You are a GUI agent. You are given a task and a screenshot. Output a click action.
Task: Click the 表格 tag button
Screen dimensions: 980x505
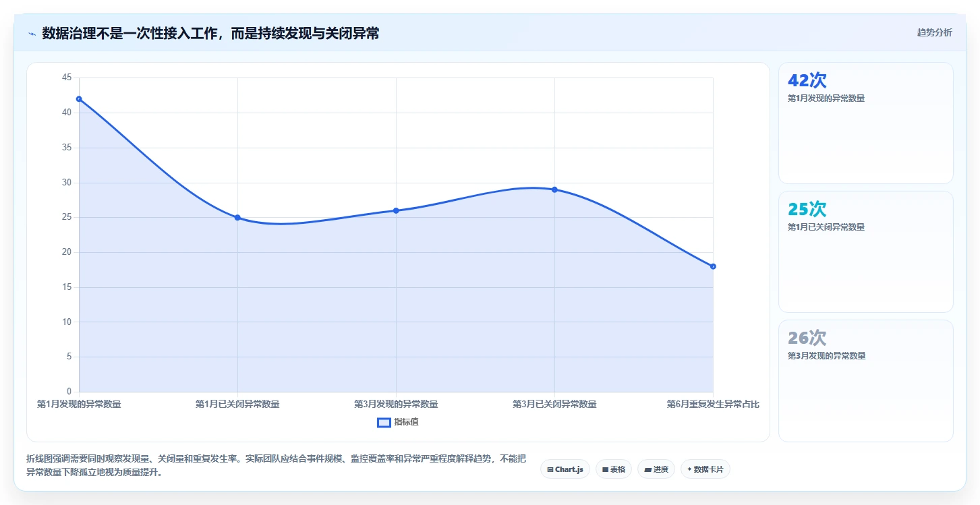click(x=614, y=469)
